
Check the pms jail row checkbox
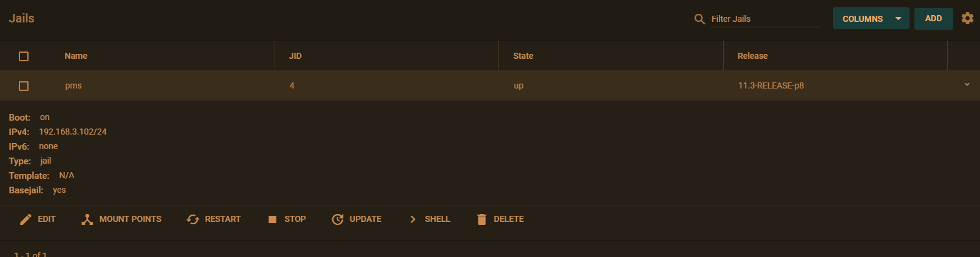pos(24,86)
